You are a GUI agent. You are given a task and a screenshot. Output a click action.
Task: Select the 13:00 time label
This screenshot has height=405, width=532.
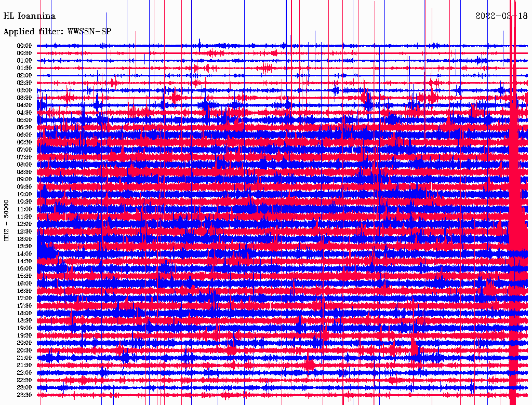click(24, 239)
